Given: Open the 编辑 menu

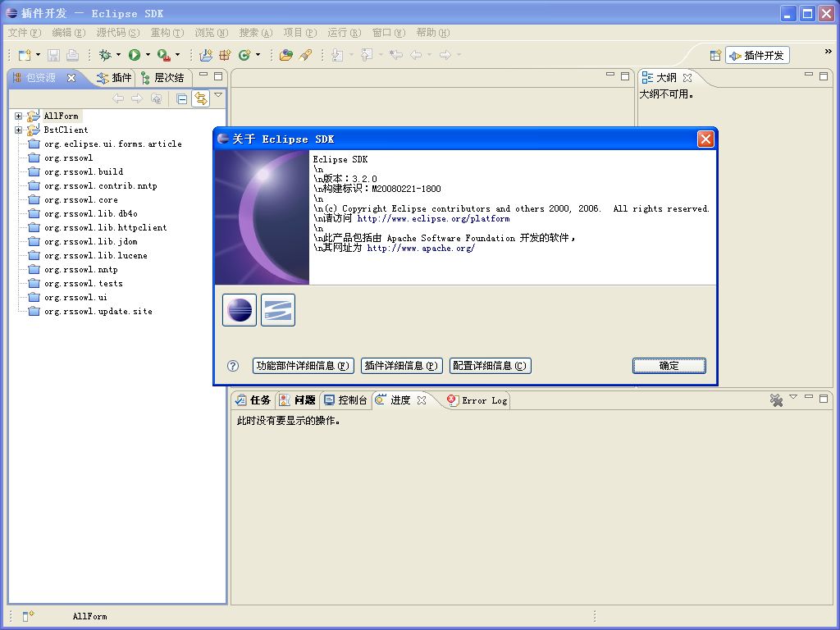Looking at the screenshot, I should tap(69, 33).
